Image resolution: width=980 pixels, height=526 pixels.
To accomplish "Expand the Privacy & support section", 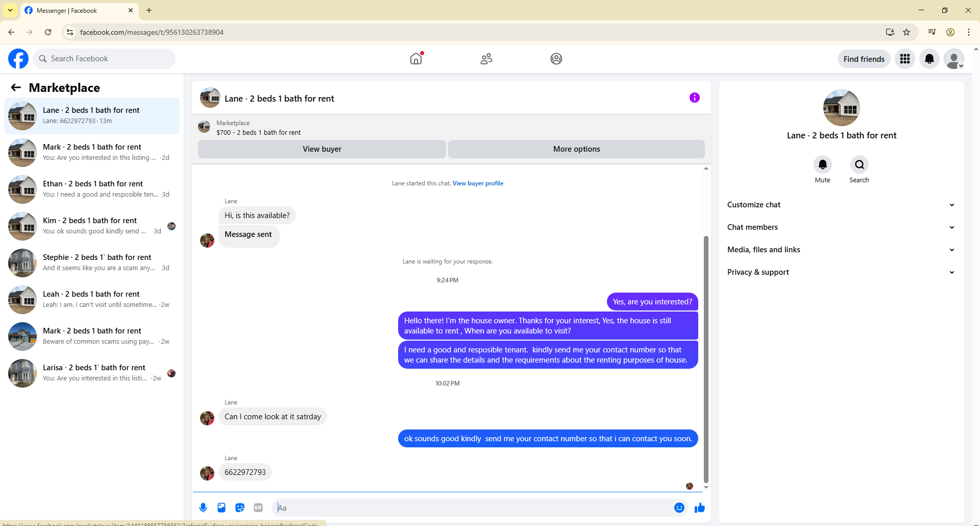I will pyautogui.click(x=841, y=272).
